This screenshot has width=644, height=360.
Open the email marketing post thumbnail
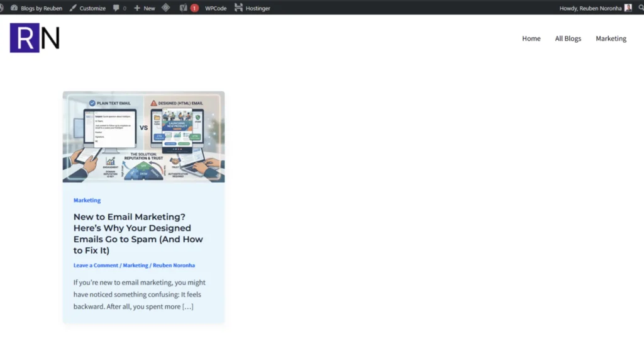[144, 137]
